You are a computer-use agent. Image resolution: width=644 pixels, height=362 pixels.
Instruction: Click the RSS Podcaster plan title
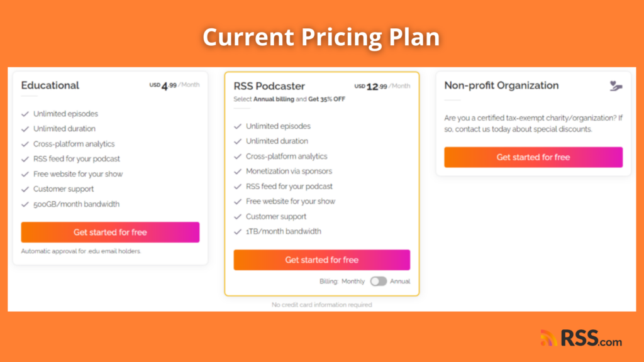[269, 86]
